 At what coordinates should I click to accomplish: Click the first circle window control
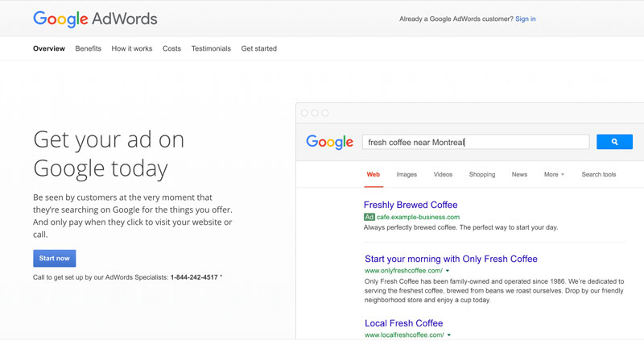tap(304, 113)
